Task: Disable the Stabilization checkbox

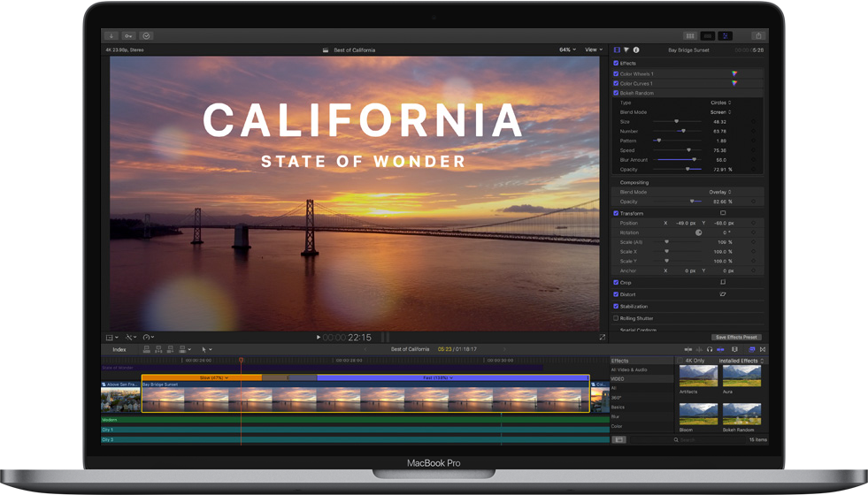Action: tap(616, 306)
